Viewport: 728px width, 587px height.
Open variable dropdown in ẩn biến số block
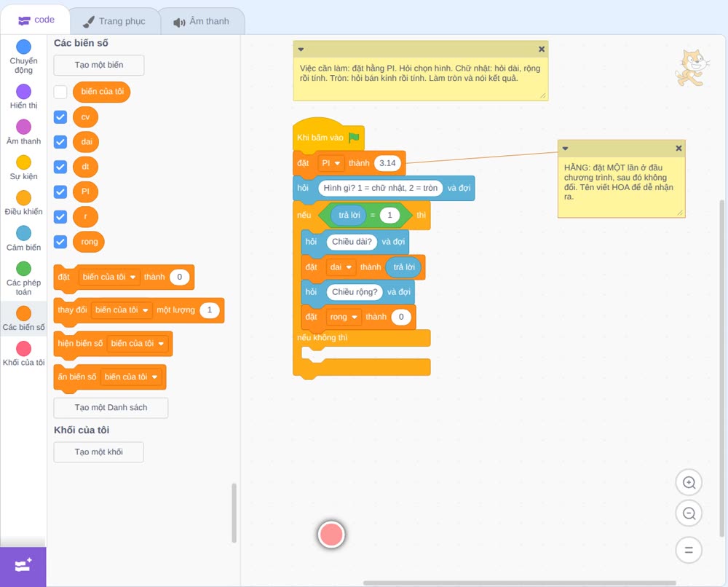pyautogui.click(x=131, y=377)
